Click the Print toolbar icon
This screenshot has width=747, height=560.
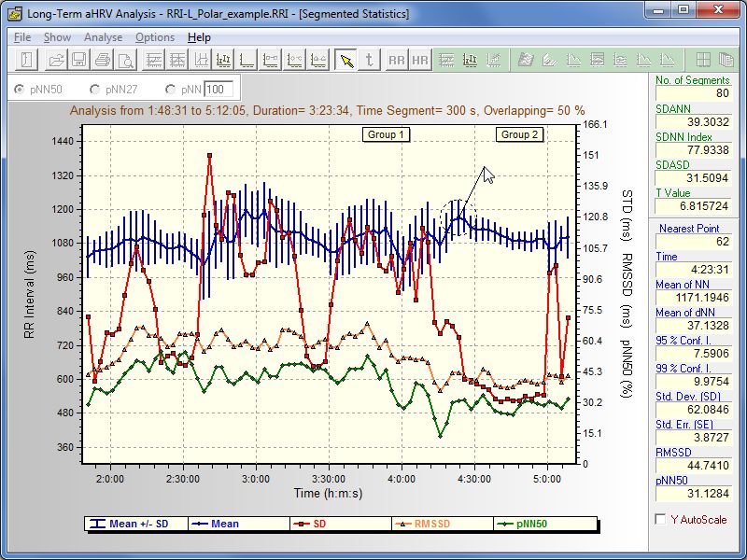pos(102,61)
